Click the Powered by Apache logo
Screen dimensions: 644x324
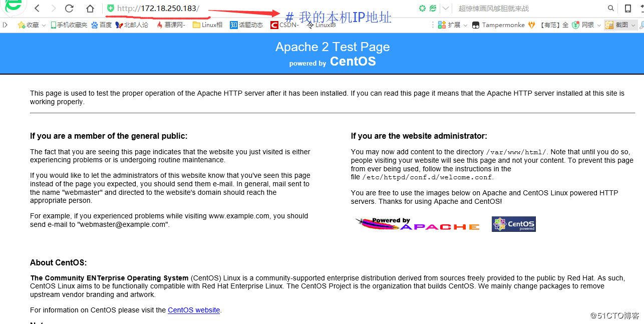click(417, 223)
